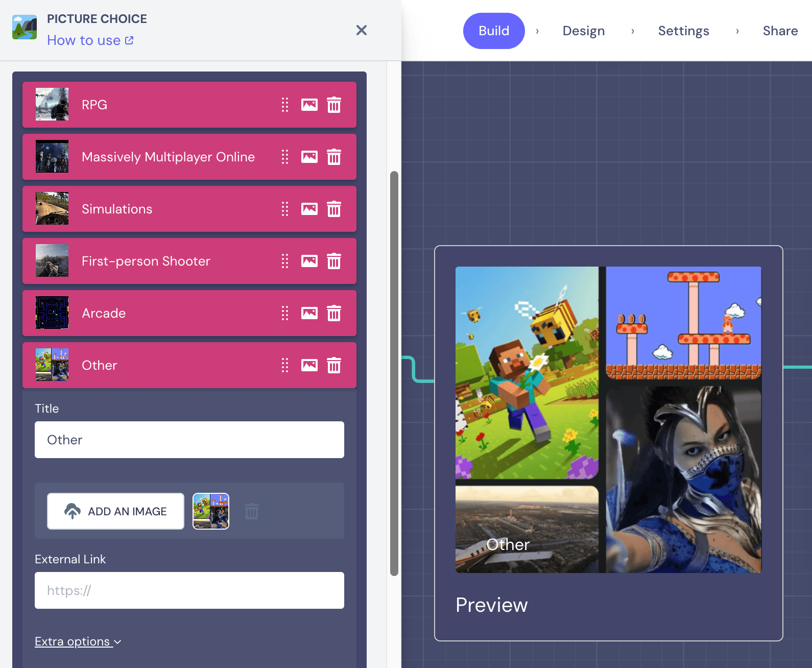Expand Extra options
Image resolution: width=812 pixels, height=668 pixels.
pos(78,641)
